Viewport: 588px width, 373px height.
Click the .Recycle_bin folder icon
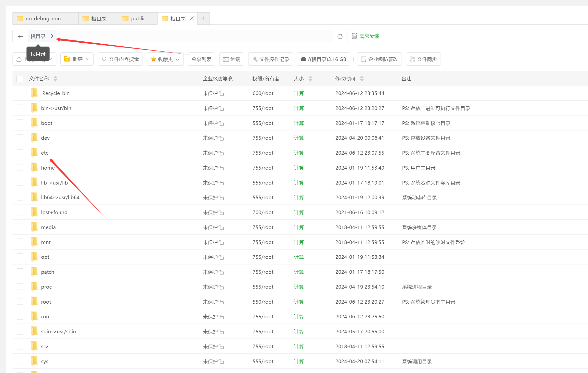click(x=34, y=93)
